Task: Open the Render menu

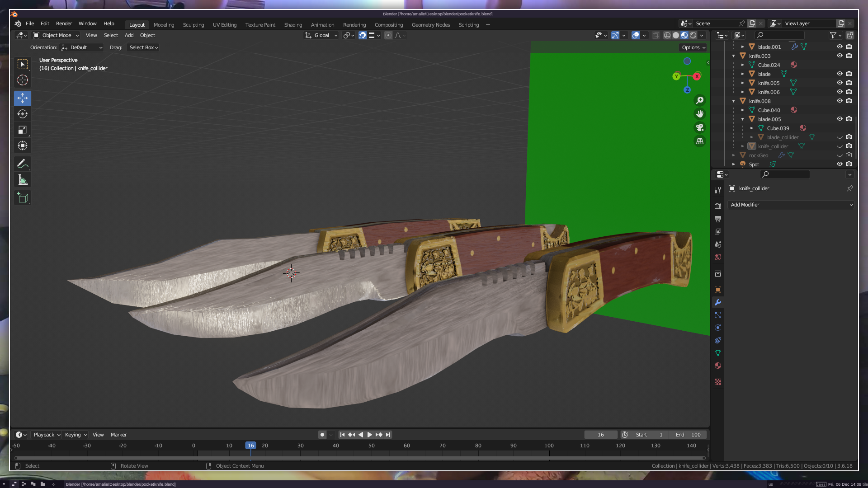Action: (x=64, y=23)
